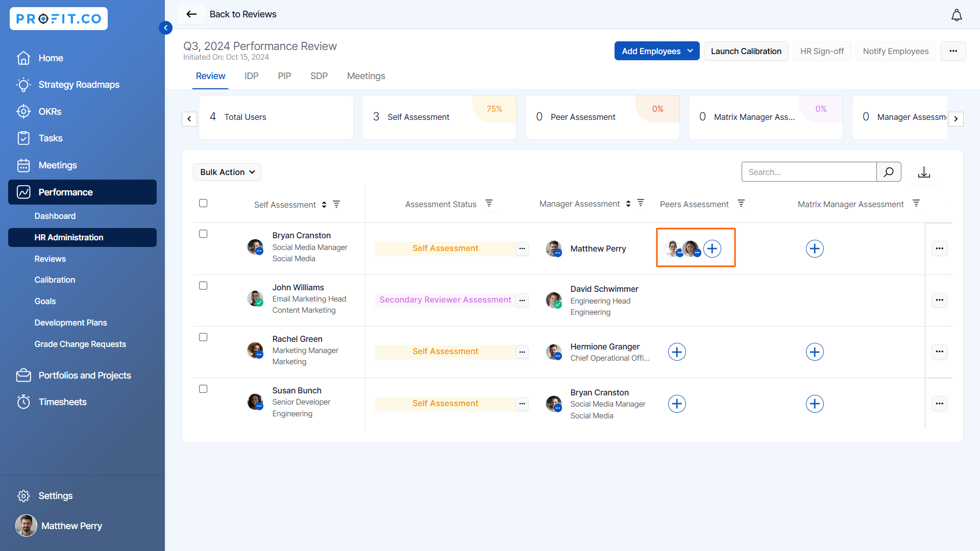Open status options for John Williams
Viewport: 980px width, 551px height.
[522, 300]
